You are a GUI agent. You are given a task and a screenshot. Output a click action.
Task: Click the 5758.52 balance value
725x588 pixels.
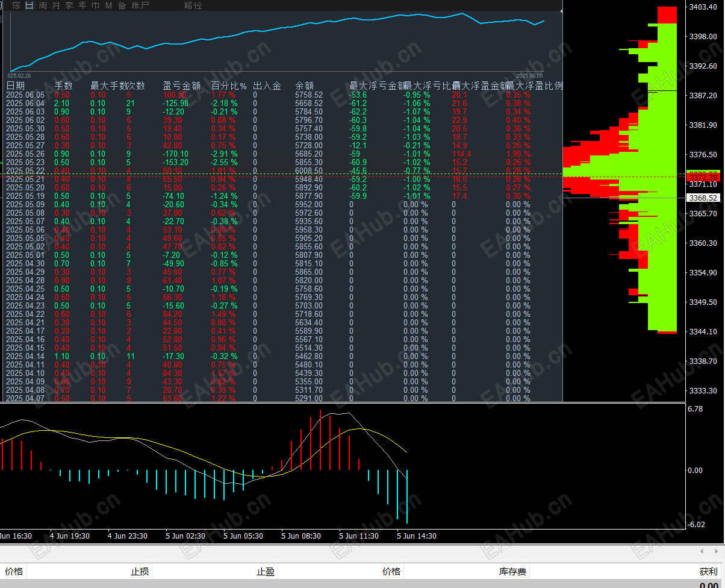[309, 95]
